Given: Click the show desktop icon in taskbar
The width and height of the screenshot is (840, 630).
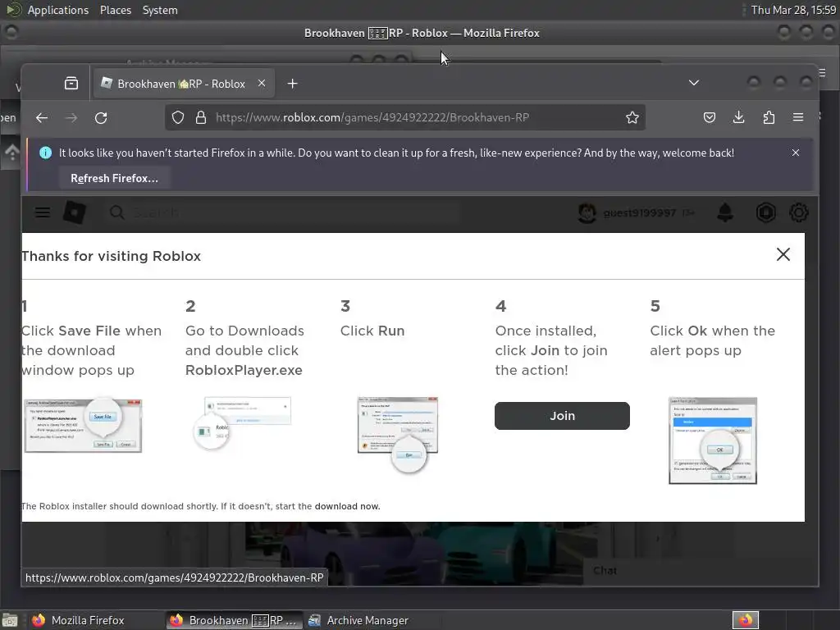Looking at the screenshot, I should click(10, 620).
